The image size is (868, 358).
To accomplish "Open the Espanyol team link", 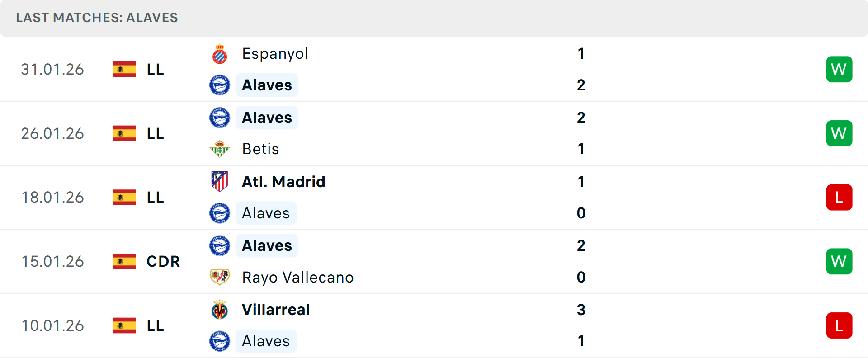I will click(x=275, y=54).
